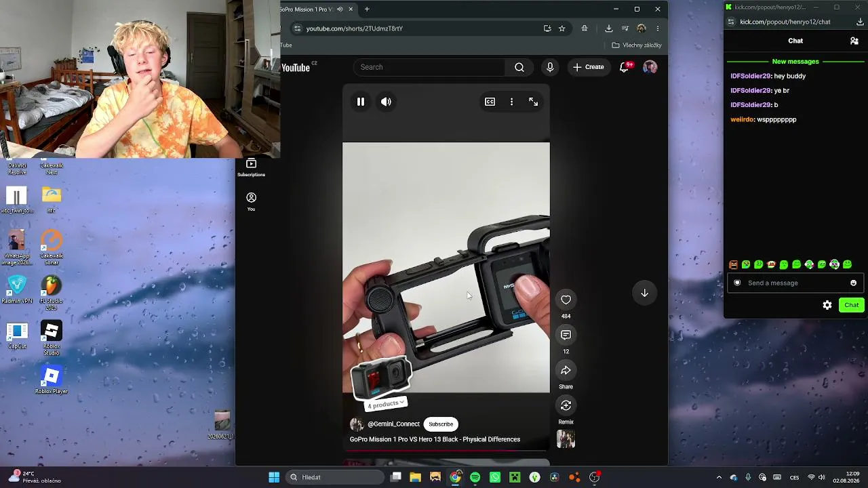The width and height of the screenshot is (868, 488).
Task: Open Subscriptions in the YouTube sidebar
Action: tap(251, 167)
